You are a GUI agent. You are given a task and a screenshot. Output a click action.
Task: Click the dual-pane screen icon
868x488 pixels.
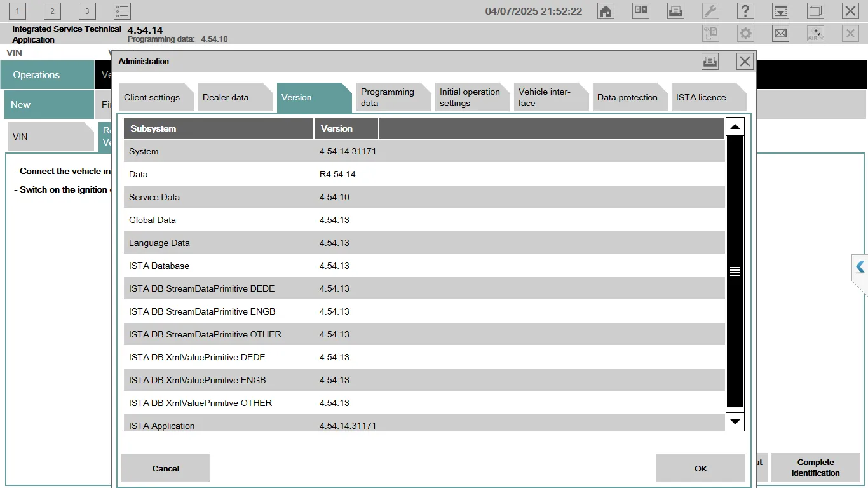[641, 11]
